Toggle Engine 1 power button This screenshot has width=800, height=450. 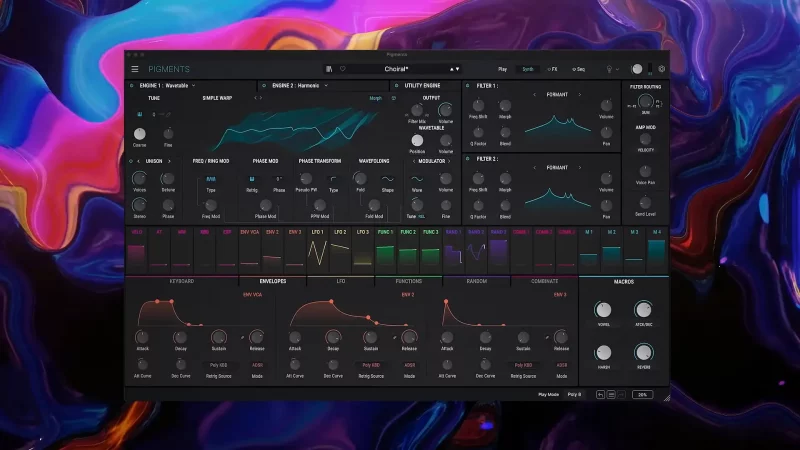131,86
